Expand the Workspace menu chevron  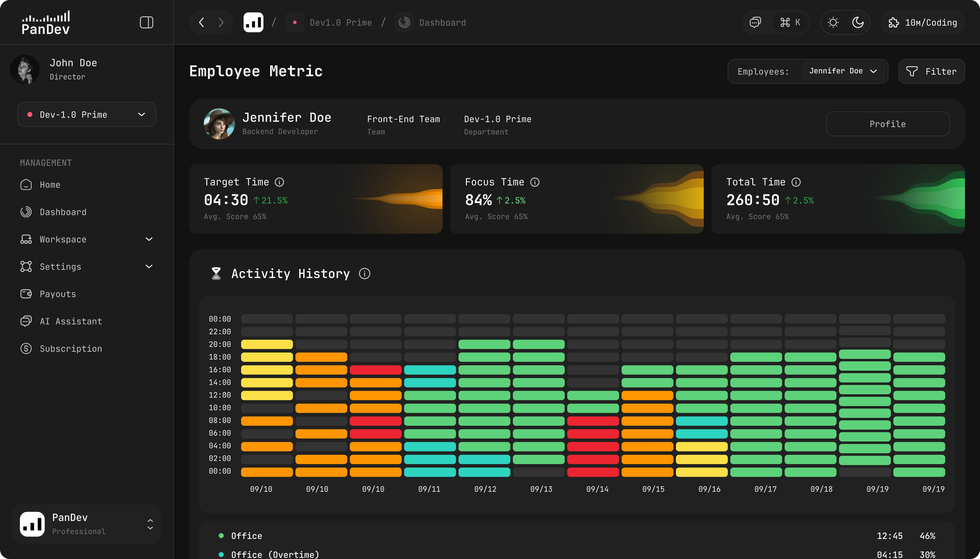point(149,239)
